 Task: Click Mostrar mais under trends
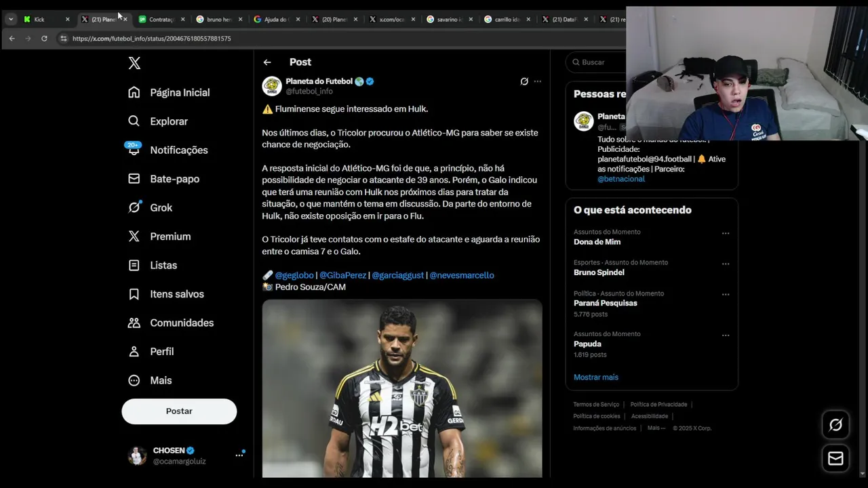tap(596, 378)
